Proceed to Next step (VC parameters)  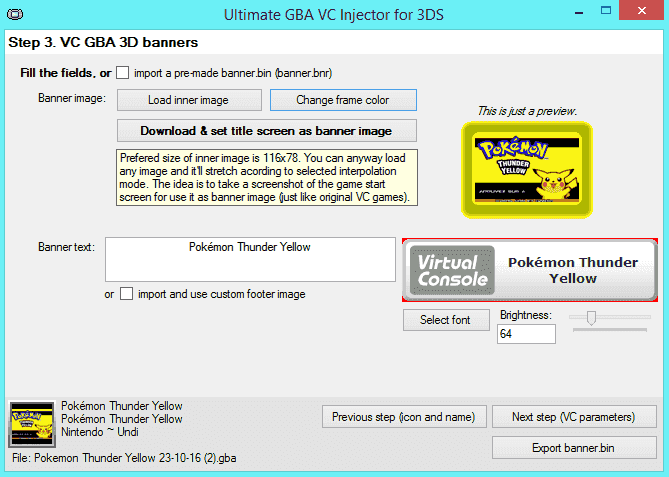574,417
